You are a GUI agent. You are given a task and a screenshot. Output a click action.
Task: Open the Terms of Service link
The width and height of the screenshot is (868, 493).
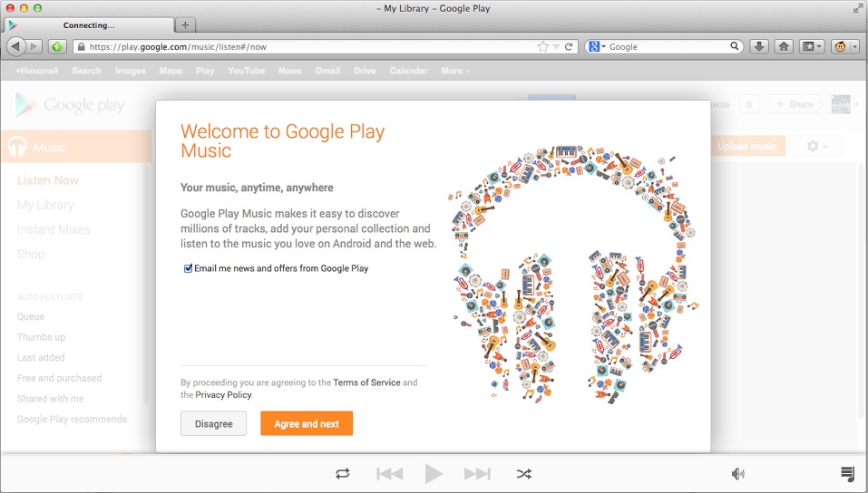(366, 382)
